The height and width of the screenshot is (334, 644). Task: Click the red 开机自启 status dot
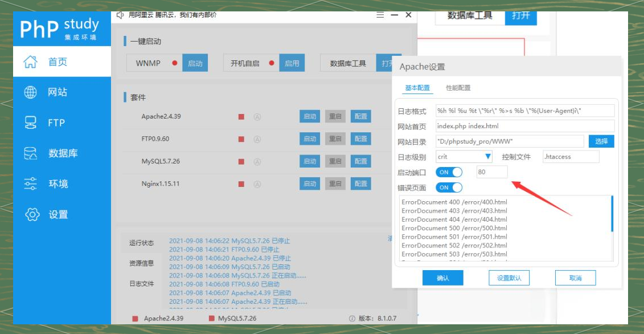272,63
